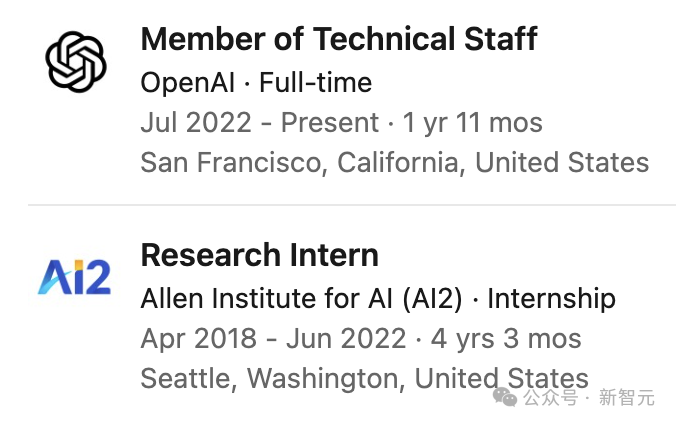The height and width of the screenshot is (424, 676).
Task: Click Seattle, Washington location text
Action: (272, 378)
